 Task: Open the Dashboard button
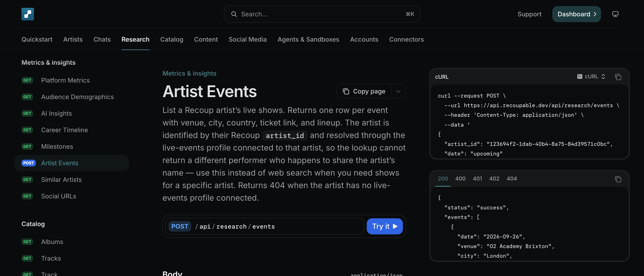576,14
